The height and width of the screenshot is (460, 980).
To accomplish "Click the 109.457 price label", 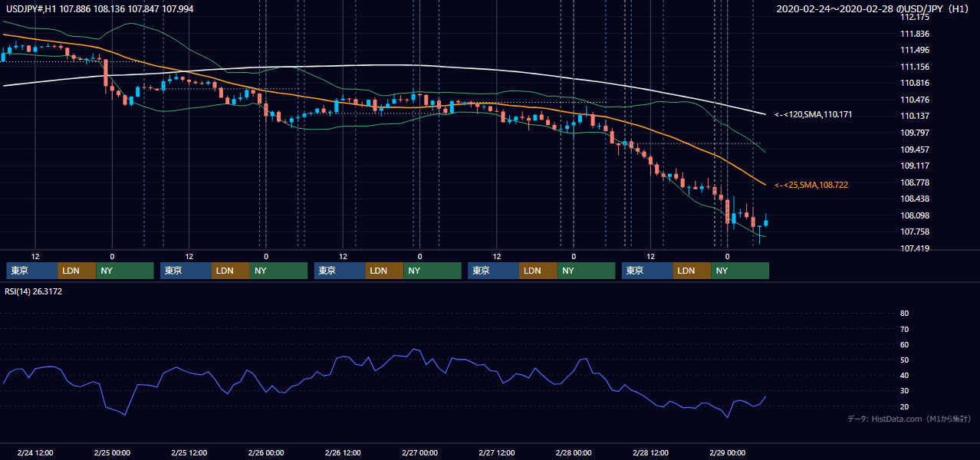I will pos(914,149).
